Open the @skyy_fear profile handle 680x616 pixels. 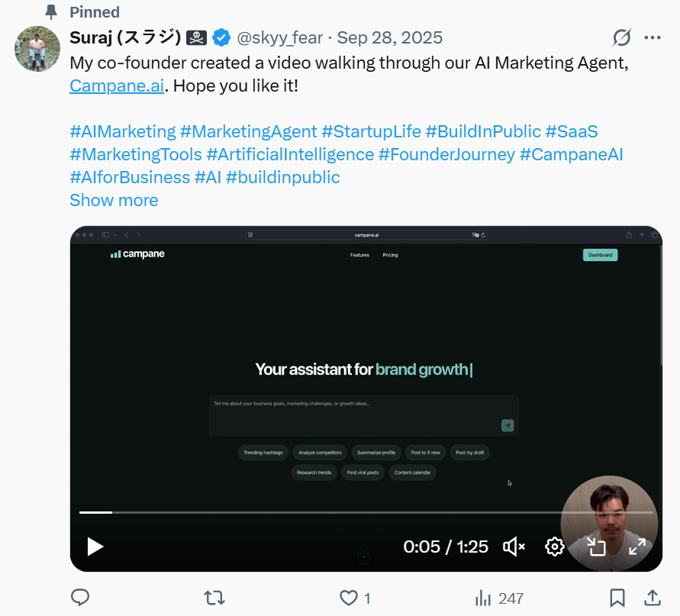279,37
